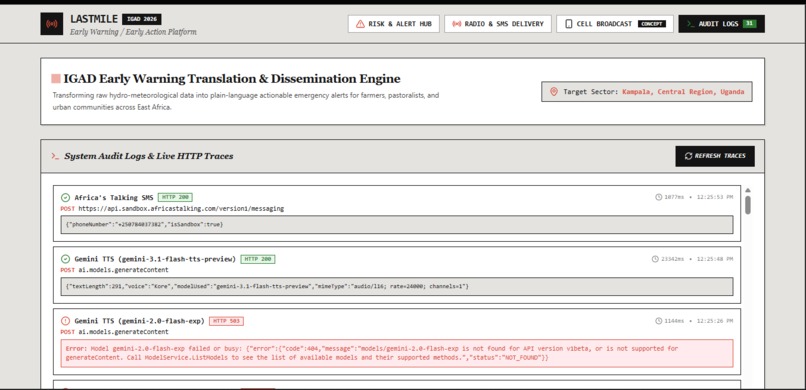Click the green check icon for Africa's Talking SMS

65,197
